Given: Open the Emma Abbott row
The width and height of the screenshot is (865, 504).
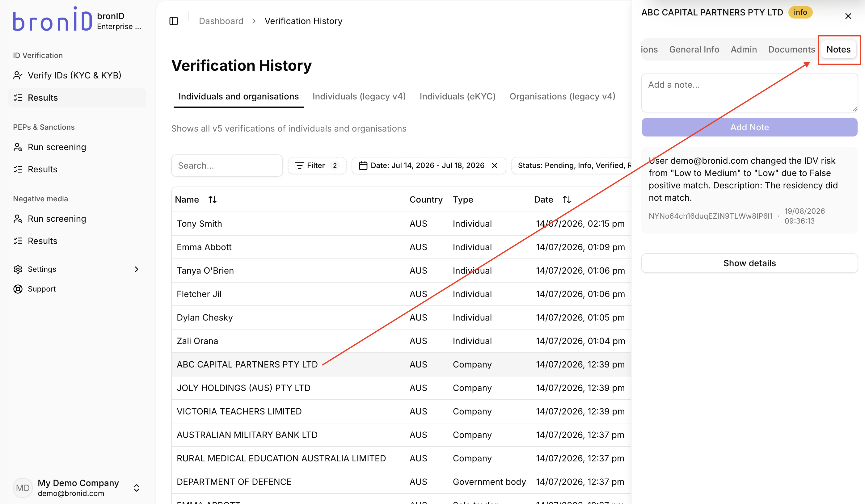Looking at the screenshot, I should 401,247.
